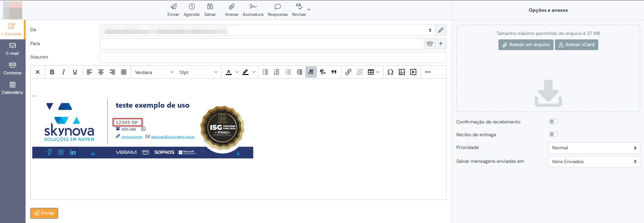This screenshot has width=644, height=223.
Task: Open the Prioridade Normal dropdown
Action: point(594,148)
